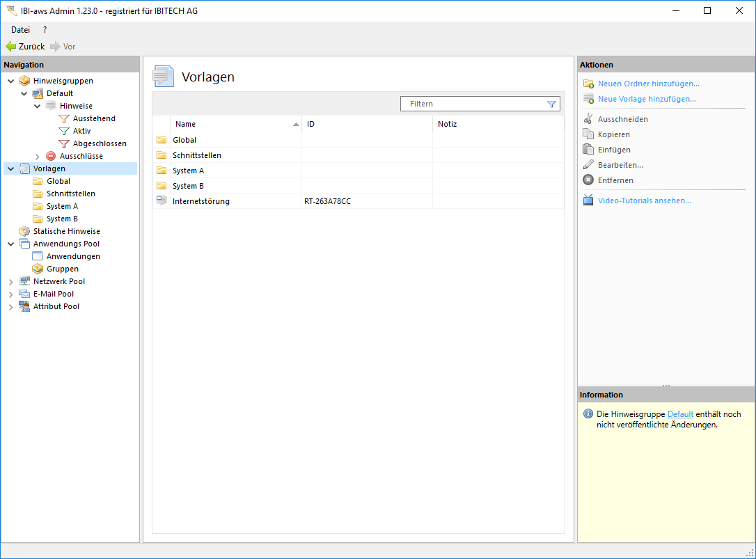Viewport: 756px width, 559px height.
Task: Expand the Ausschlüsse tree node
Action: [x=38, y=157]
